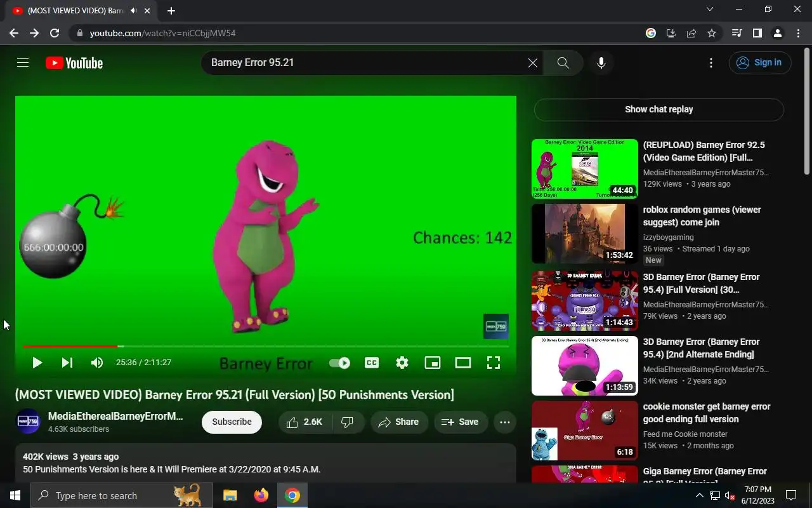Open Windows Start menu
The width and height of the screenshot is (812, 508).
[15, 495]
